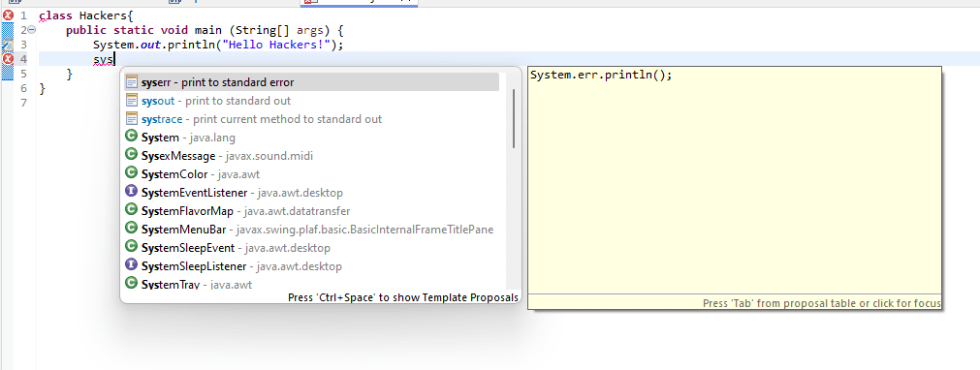
Task: Click the SysexMessage class icon
Action: click(x=131, y=155)
